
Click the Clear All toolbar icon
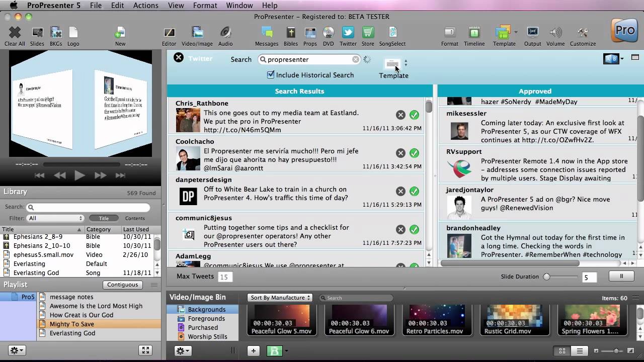click(x=15, y=33)
